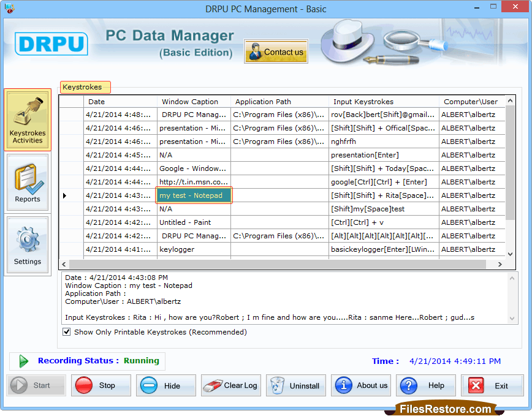Open the Reports section

pos(28,183)
